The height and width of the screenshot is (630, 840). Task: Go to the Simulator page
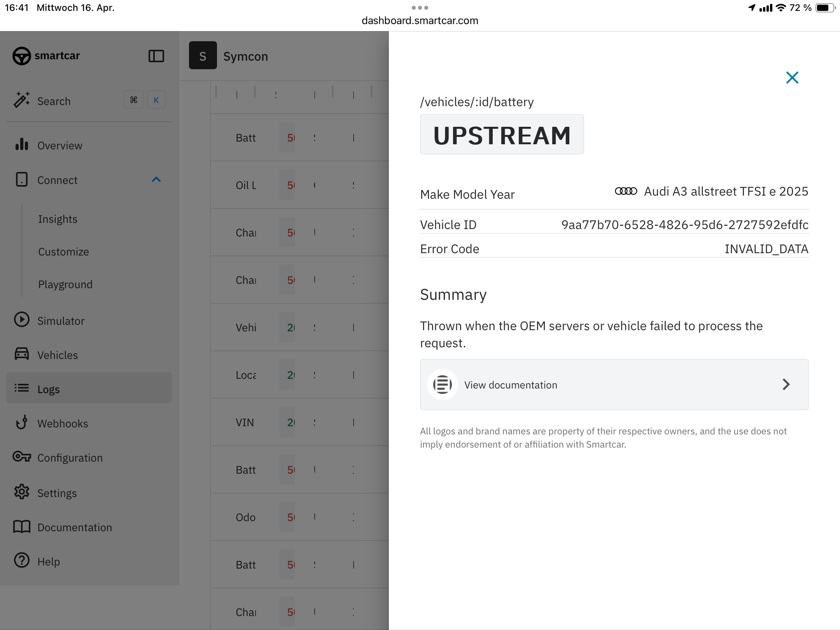[61, 321]
